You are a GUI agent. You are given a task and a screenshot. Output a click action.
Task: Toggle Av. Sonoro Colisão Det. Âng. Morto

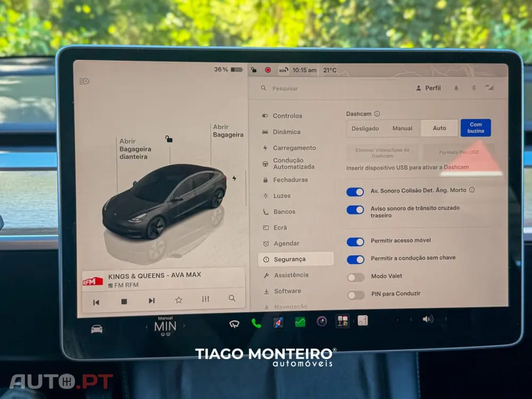tap(355, 192)
